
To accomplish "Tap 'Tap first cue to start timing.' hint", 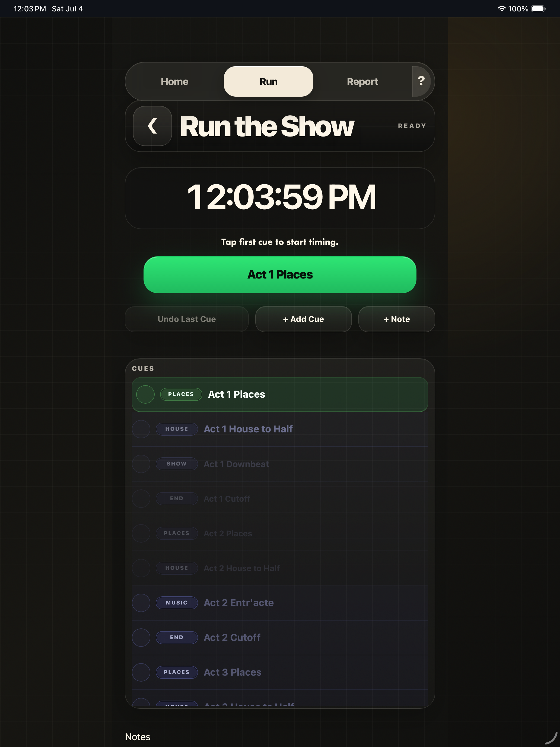I will [280, 242].
